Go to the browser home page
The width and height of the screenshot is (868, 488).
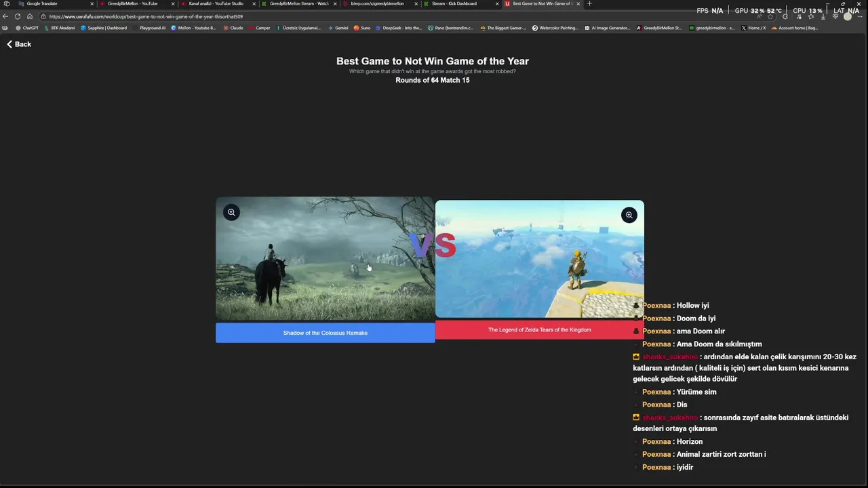point(30,16)
